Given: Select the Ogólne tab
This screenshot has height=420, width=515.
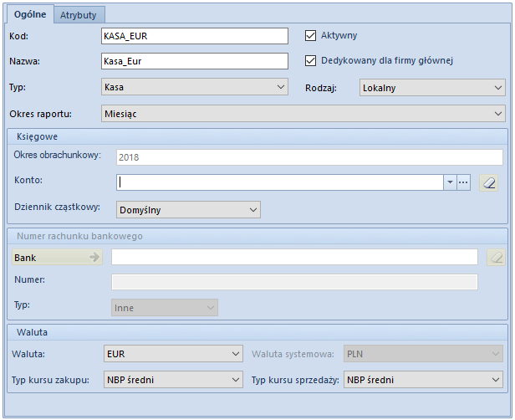Looking at the screenshot, I should click(30, 14).
